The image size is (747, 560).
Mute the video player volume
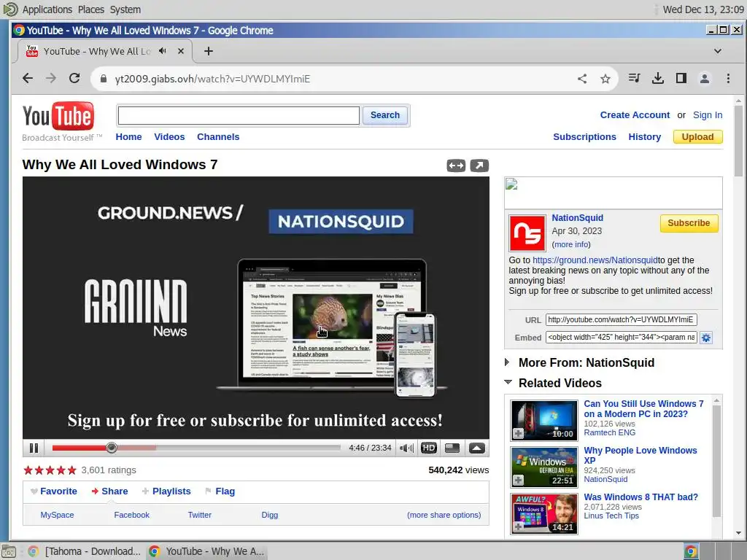(x=406, y=448)
